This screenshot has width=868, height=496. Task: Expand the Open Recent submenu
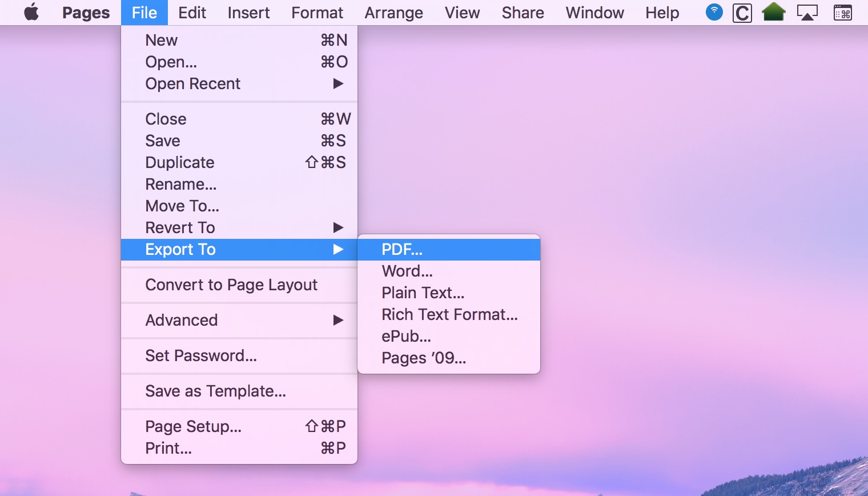(239, 83)
